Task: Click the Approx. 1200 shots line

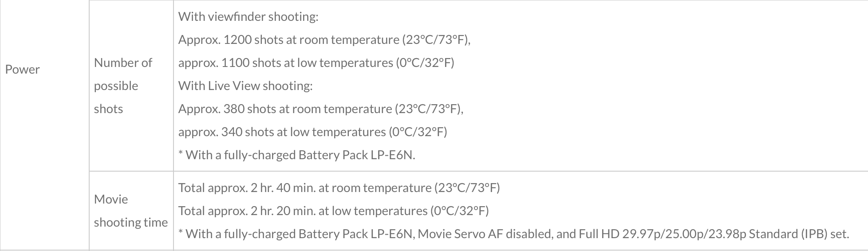Action: pos(324,40)
